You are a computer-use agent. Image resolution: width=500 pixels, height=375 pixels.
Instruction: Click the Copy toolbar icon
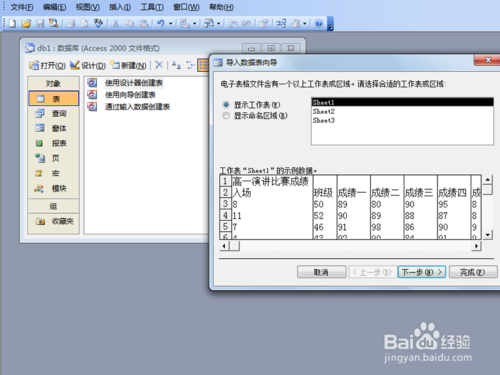tap(129, 23)
